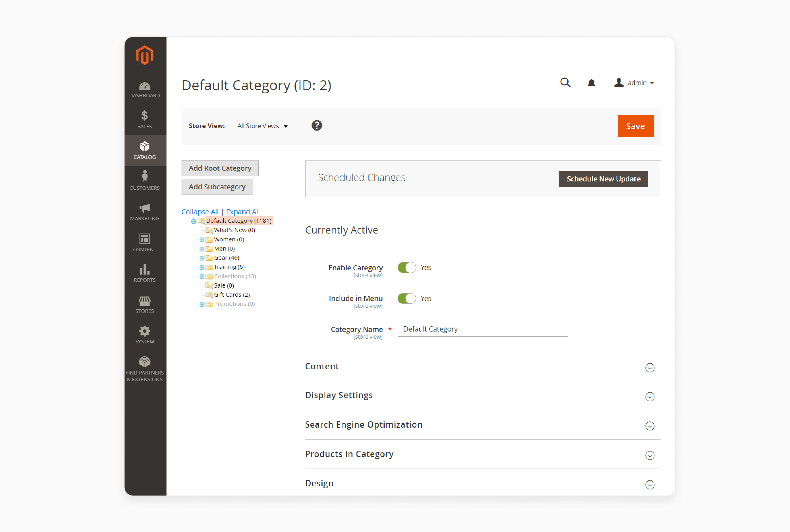Screen dimensions: 790x532
Task: Click the Add Subcategory button
Action: click(x=217, y=187)
